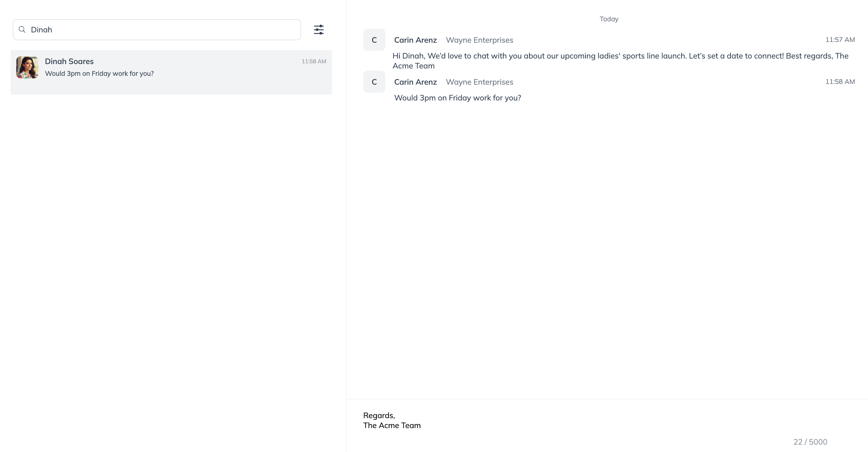Image resolution: width=868 pixels, height=452 pixels.
Task: Click the second Carin Arenz 'C' avatar
Action: coord(374,82)
